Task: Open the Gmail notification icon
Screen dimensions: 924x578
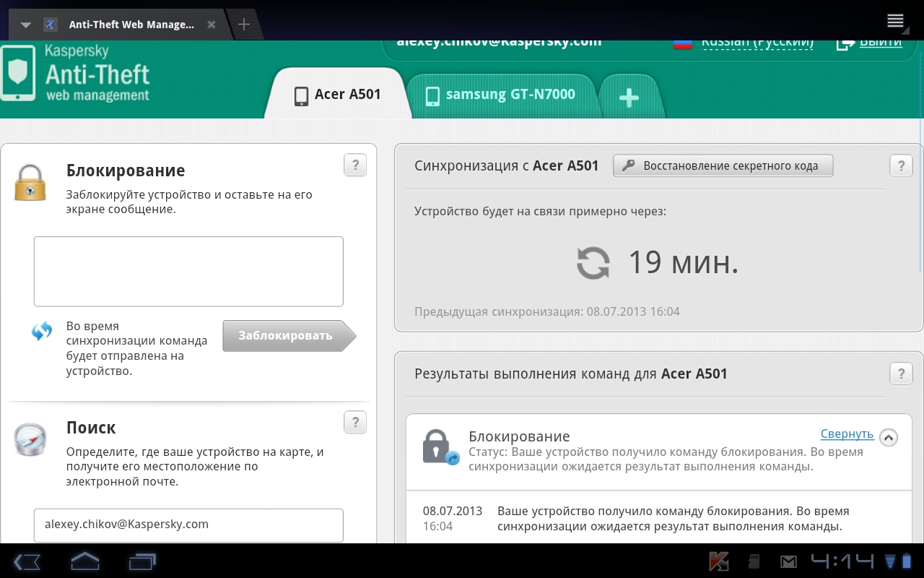Action: (x=788, y=561)
